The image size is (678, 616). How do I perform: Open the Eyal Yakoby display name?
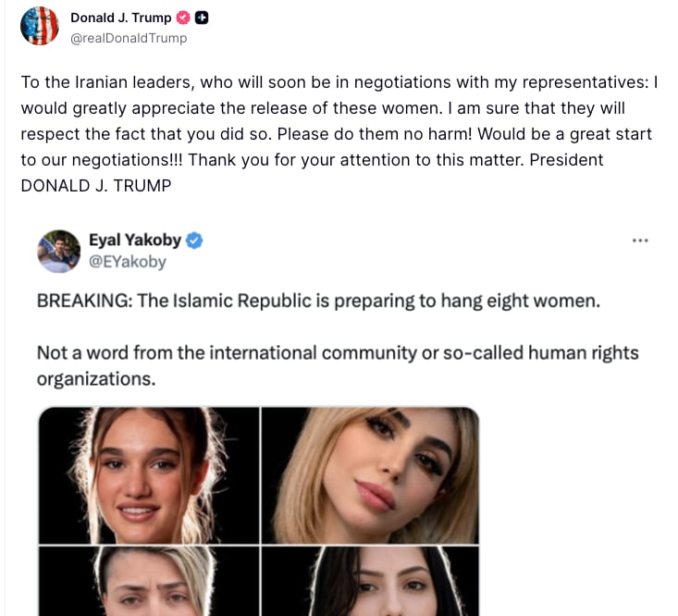135,240
